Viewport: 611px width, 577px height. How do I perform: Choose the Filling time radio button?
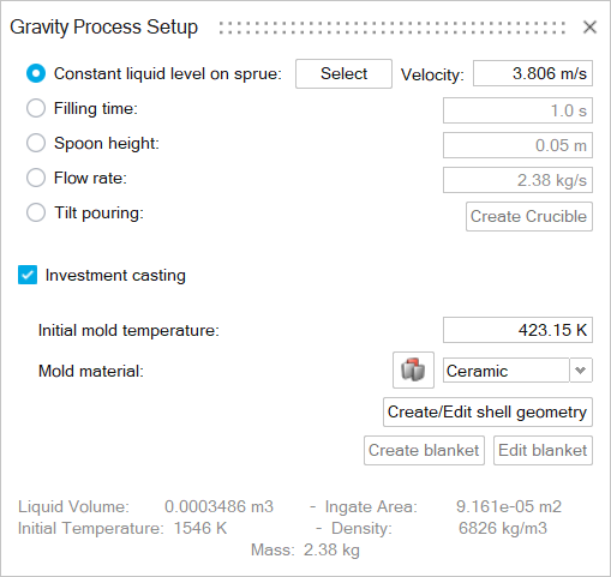coord(36,109)
